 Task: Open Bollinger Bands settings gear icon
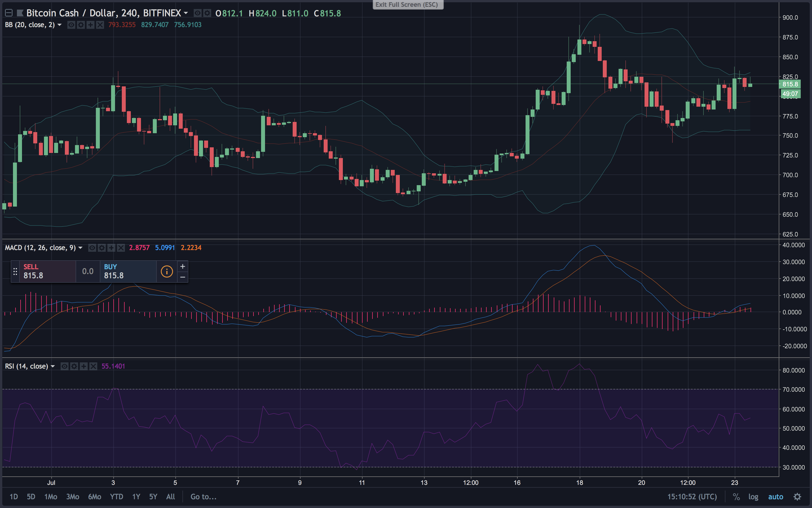81,25
